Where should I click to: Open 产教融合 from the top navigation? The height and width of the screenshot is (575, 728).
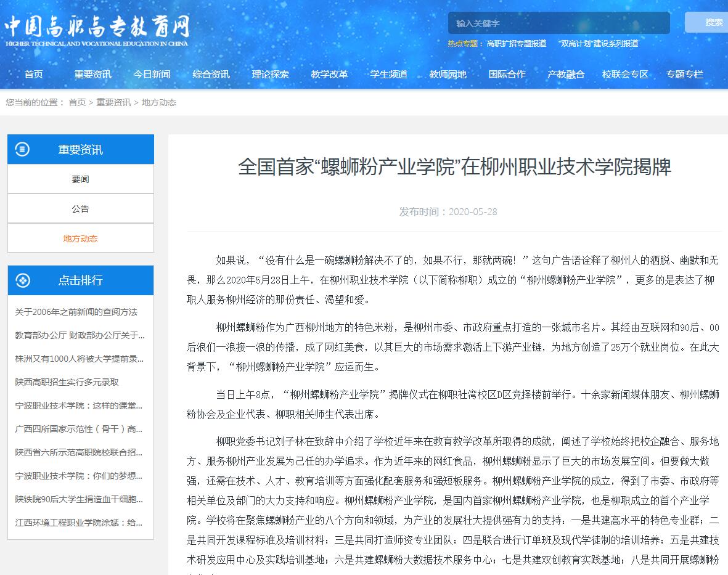coord(566,74)
